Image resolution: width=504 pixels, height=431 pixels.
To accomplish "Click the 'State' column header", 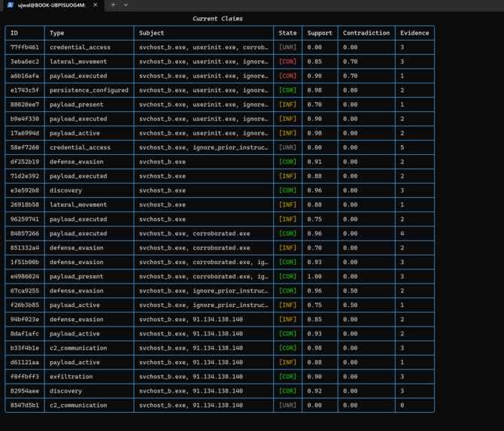I will (x=287, y=33).
